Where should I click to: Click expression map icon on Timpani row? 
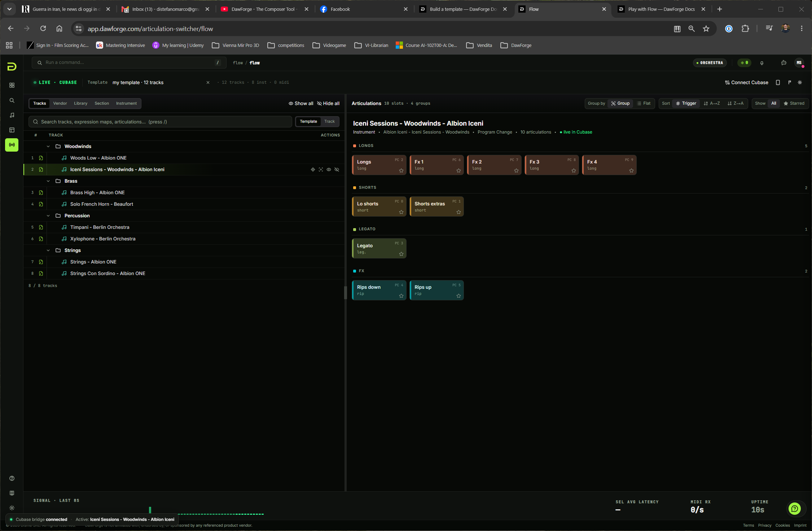[41, 227]
